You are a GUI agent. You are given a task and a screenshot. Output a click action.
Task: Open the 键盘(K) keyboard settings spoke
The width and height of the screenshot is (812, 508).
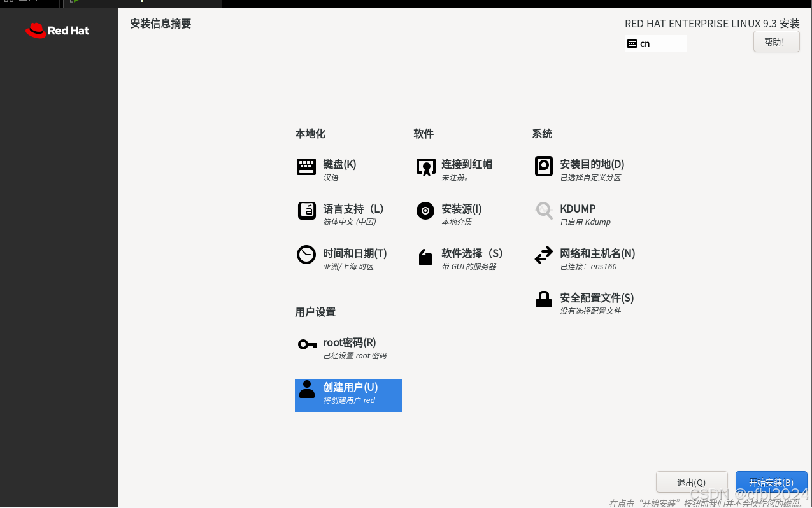coord(339,164)
